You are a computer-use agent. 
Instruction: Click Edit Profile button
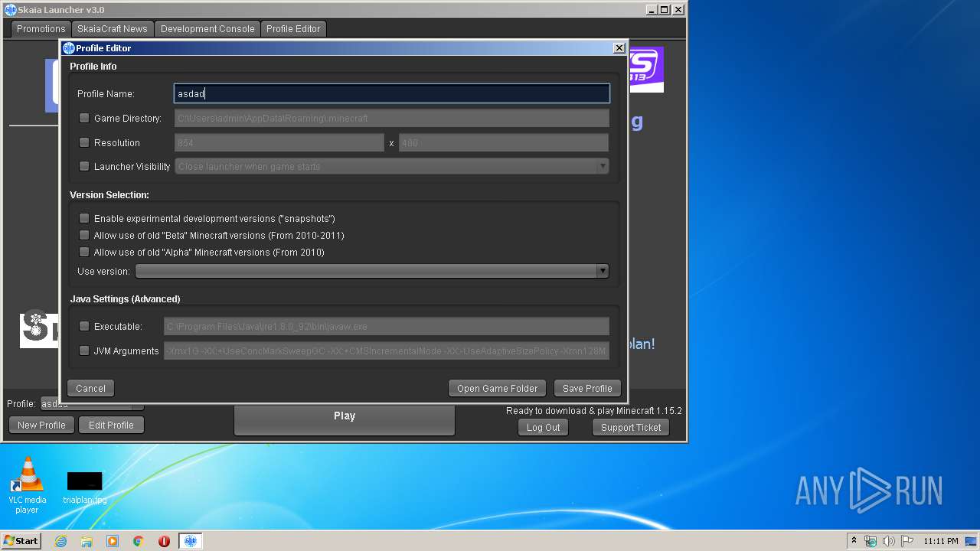point(111,425)
